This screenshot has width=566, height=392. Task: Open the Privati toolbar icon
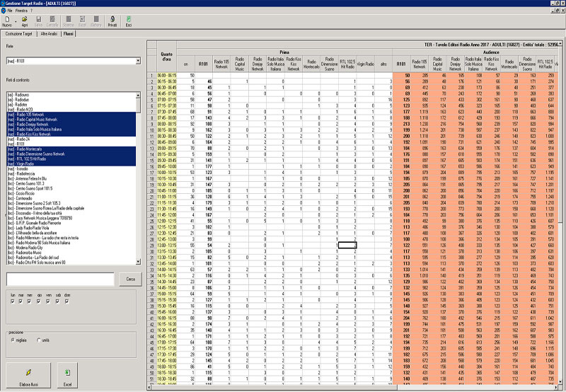click(x=112, y=21)
